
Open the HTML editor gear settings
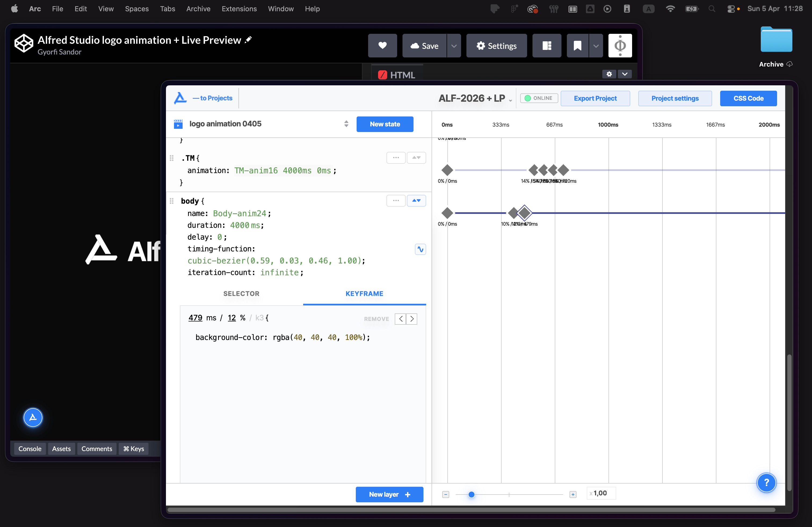(609, 74)
